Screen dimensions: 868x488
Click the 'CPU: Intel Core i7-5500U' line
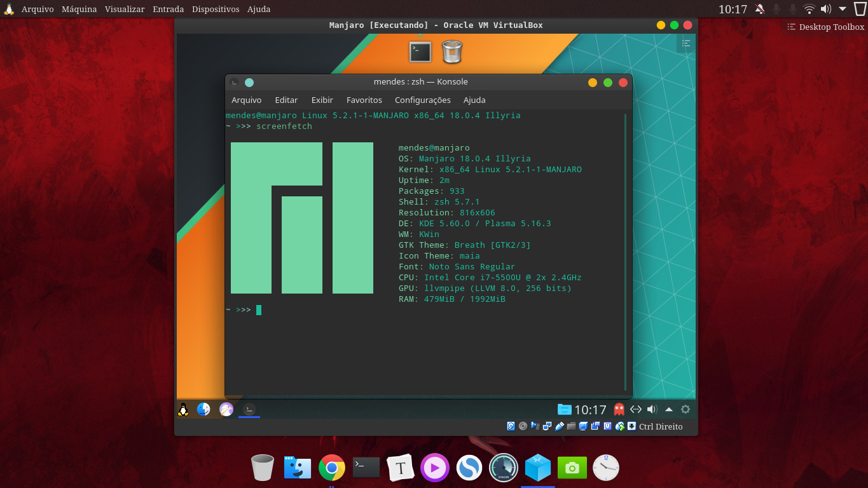click(x=490, y=278)
